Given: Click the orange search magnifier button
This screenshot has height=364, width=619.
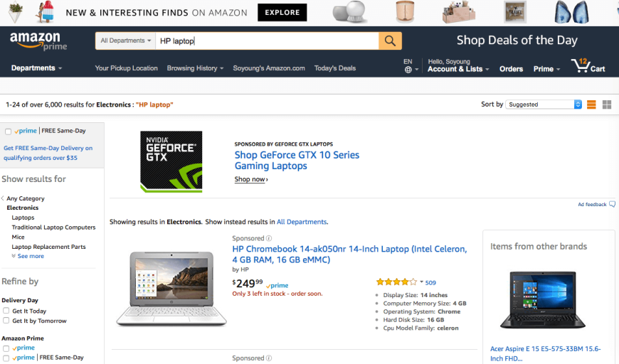Looking at the screenshot, I should tap(390, 41).
